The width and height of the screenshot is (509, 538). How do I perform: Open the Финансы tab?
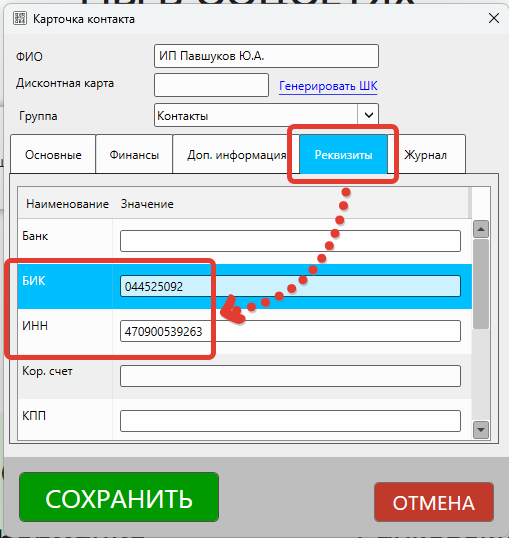point(134,155)
